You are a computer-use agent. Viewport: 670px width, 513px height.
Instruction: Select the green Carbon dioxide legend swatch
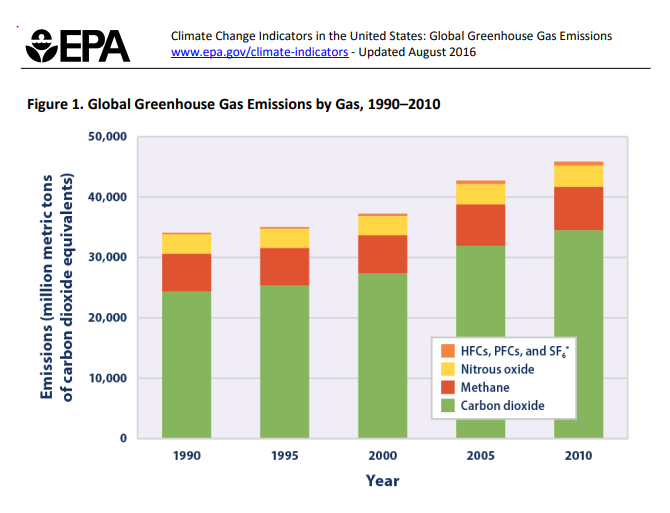point(446,406)
